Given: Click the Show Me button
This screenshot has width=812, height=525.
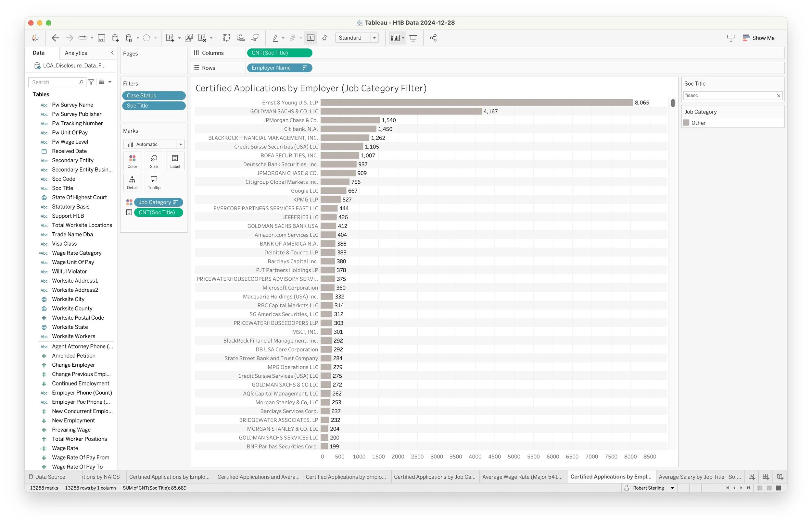Looking at the screenshot, I should click(759, 38).
